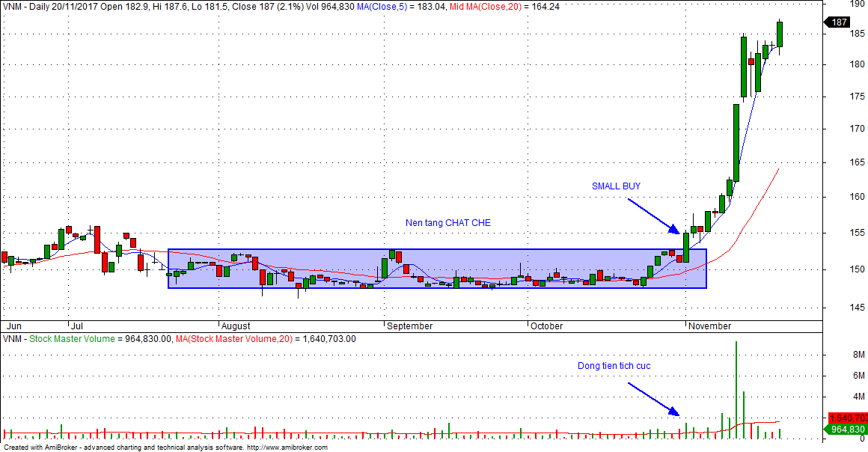This screenshot has width=868, height=452.
Task: Click the 160 price axis label
Action: point(857,197)
